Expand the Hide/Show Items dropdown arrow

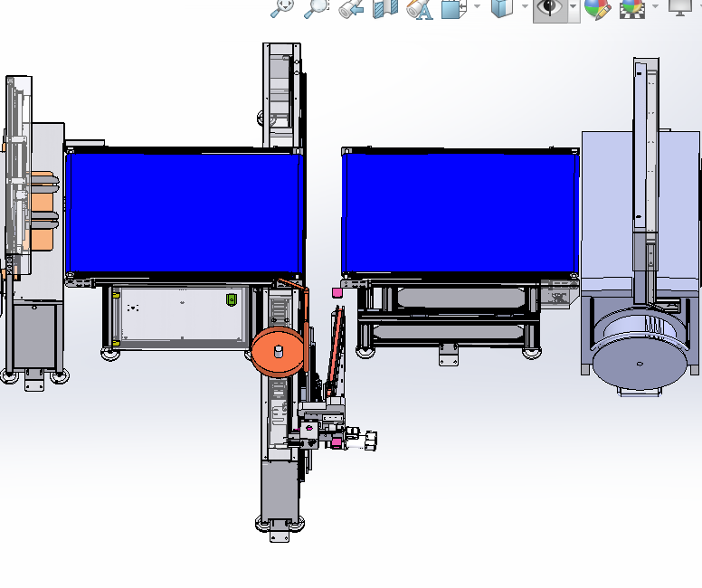[x=573, y=8]
